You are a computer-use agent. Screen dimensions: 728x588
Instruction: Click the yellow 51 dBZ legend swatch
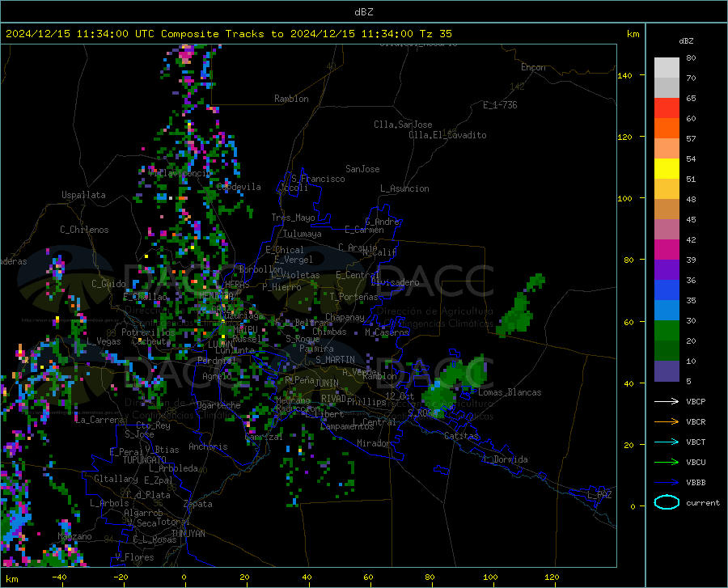667,169
